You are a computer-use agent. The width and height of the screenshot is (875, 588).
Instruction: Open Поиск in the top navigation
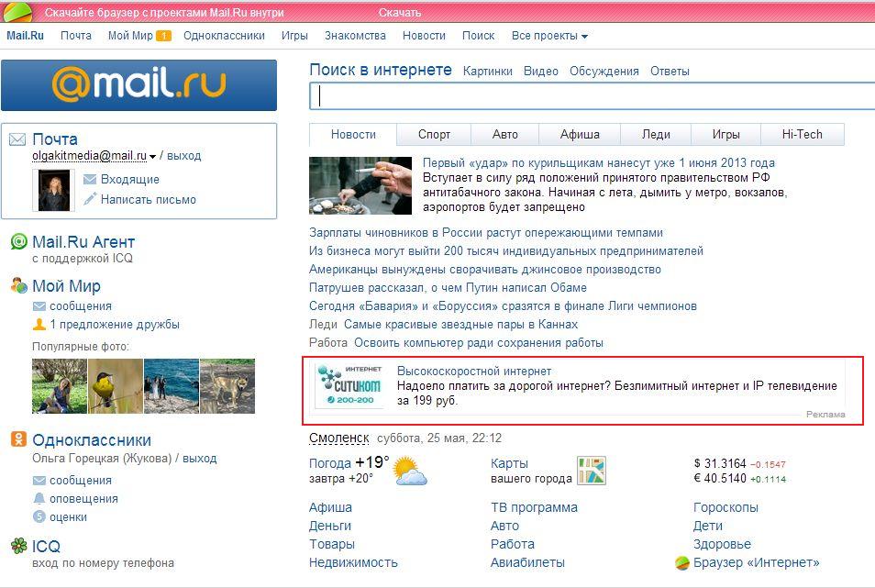click(x=478, y=36)
